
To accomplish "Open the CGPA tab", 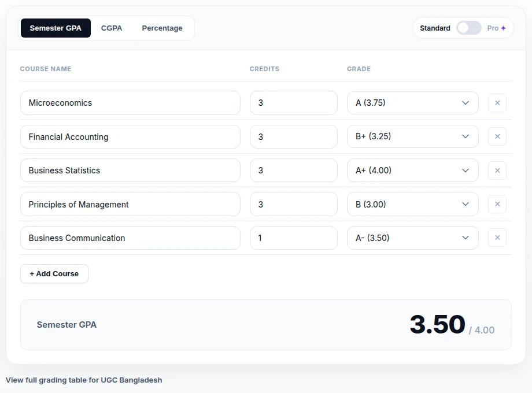I will tap(112, 28).
